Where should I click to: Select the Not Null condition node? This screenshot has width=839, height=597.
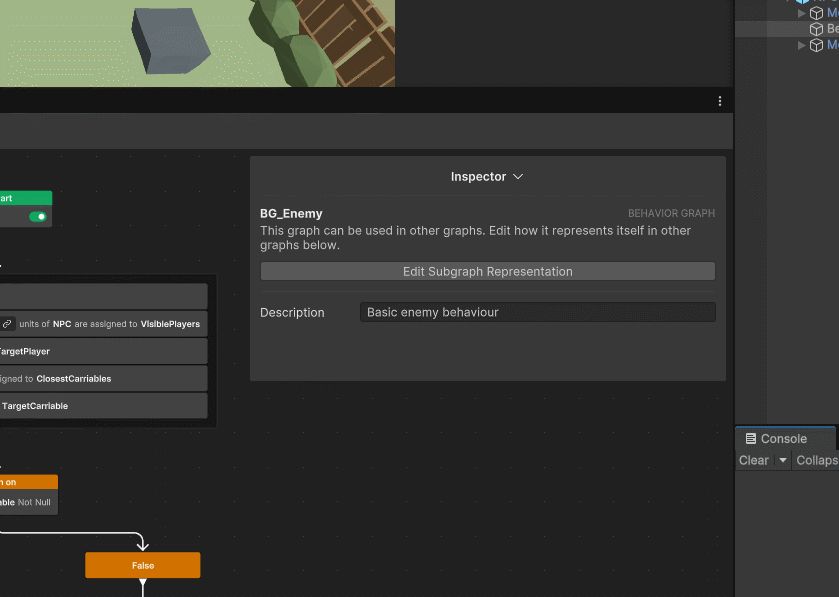click(x=28, y=502)
